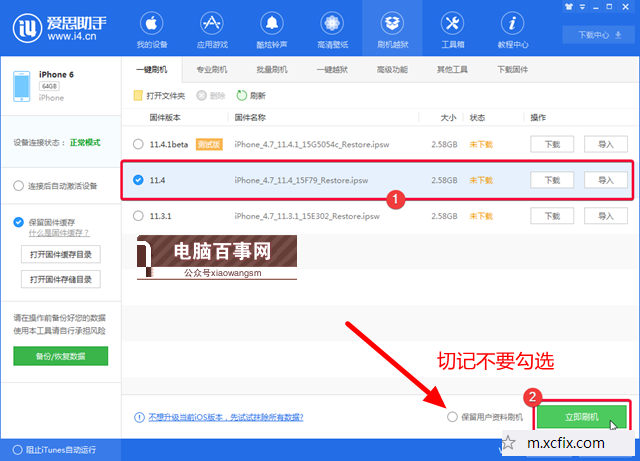This screenshot has height=461, width=640.
Task: Switch to 下载固件 tab
Action: click(x=513, y=70)
